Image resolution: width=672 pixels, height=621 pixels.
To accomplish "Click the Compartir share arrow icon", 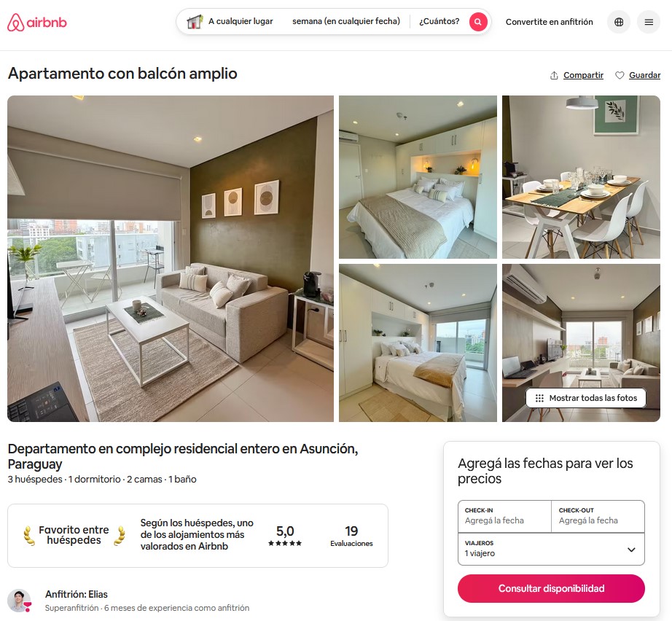I will pos(554,75).
